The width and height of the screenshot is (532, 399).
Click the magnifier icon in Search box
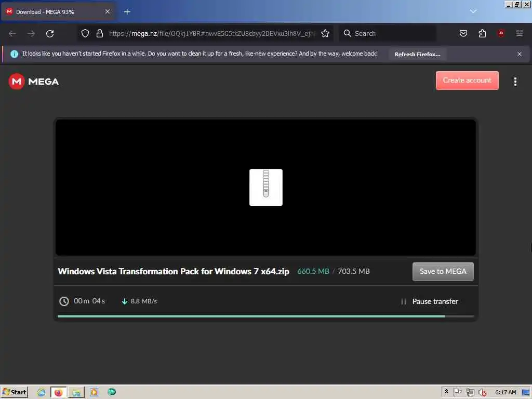[347, 33]
